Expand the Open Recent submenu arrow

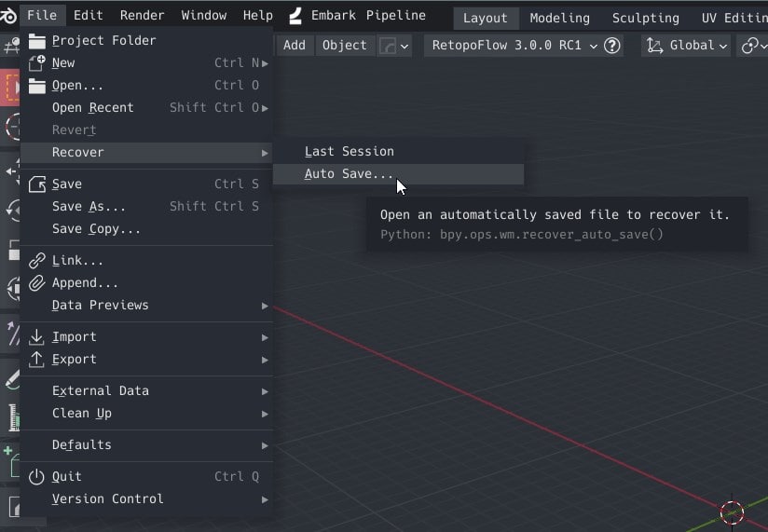pos(265,108)
